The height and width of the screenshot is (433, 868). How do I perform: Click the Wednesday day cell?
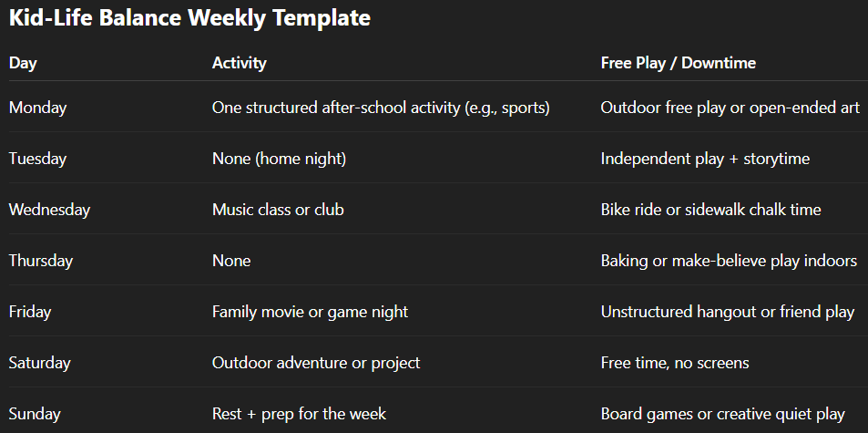[x=49, y=210]
